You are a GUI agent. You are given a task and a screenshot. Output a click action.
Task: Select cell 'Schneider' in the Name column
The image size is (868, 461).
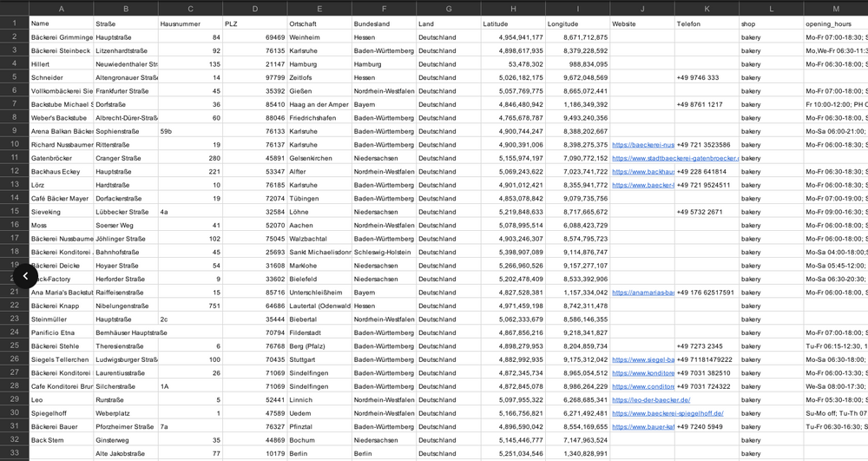pos(62,77)
